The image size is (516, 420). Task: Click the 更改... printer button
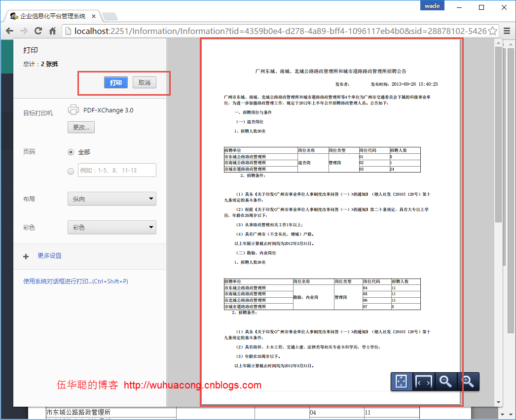click(81, 127)
